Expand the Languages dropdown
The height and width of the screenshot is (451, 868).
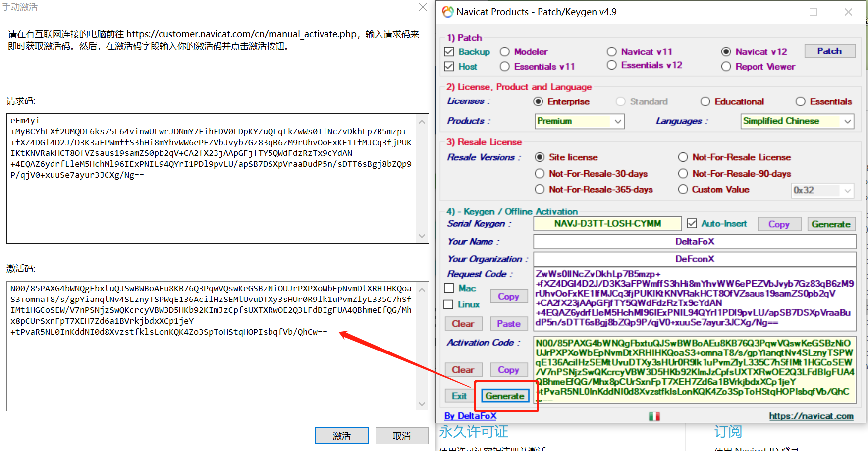[797, 121]
